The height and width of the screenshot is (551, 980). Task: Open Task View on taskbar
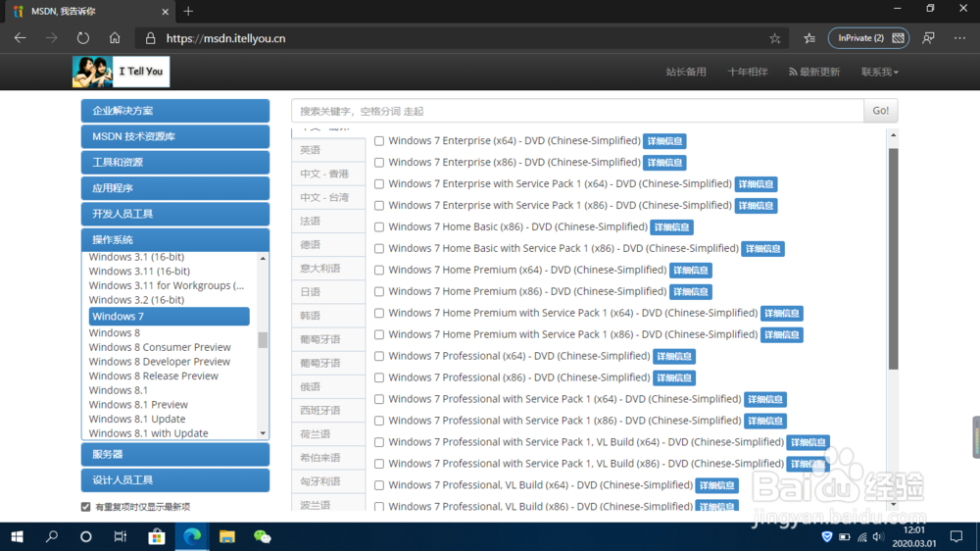120,536
